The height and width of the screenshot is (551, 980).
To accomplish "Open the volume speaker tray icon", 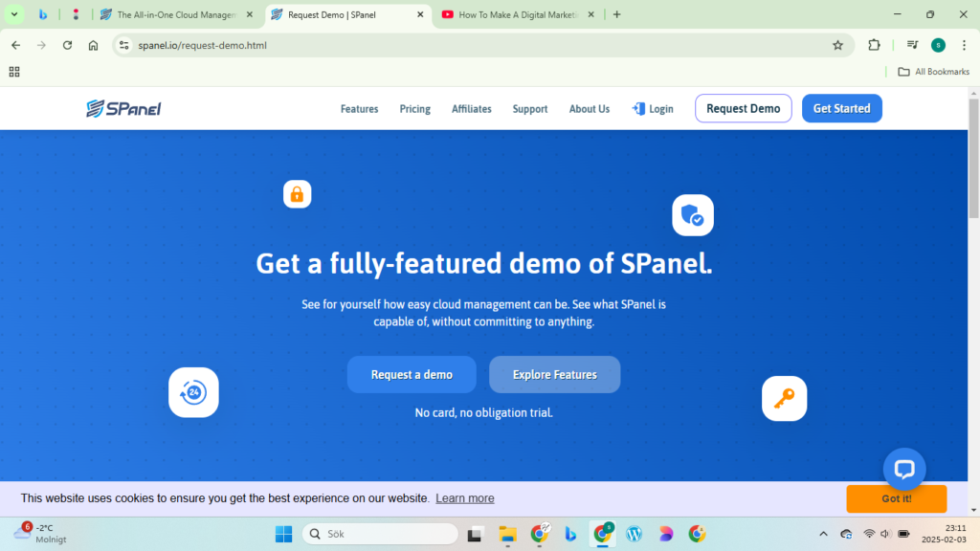I will (885, 534).
